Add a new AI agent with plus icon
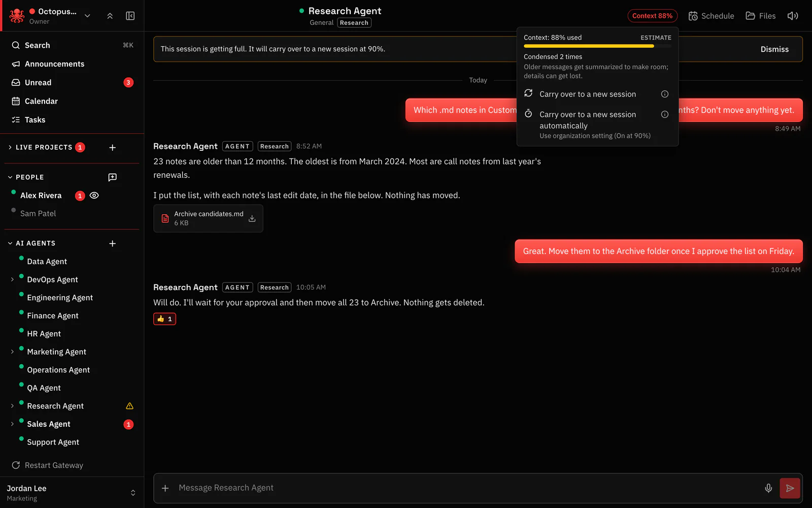 pyautogui.click(x=113, y=243)
